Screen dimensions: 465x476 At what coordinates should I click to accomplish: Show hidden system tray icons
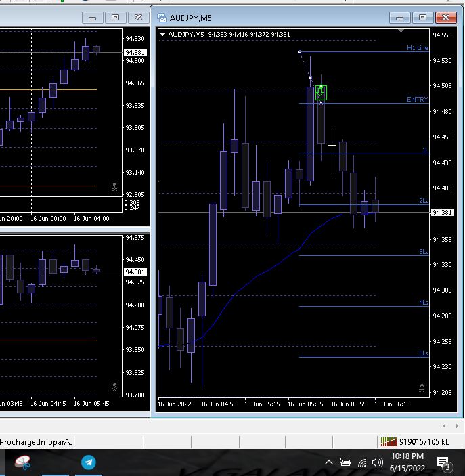(329, 463)
